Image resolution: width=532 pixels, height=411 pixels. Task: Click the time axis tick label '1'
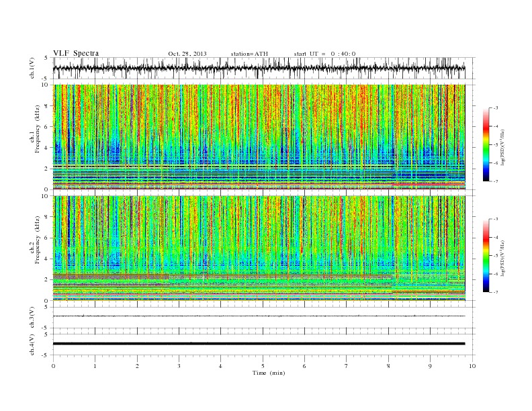click(x=95, y=366)
